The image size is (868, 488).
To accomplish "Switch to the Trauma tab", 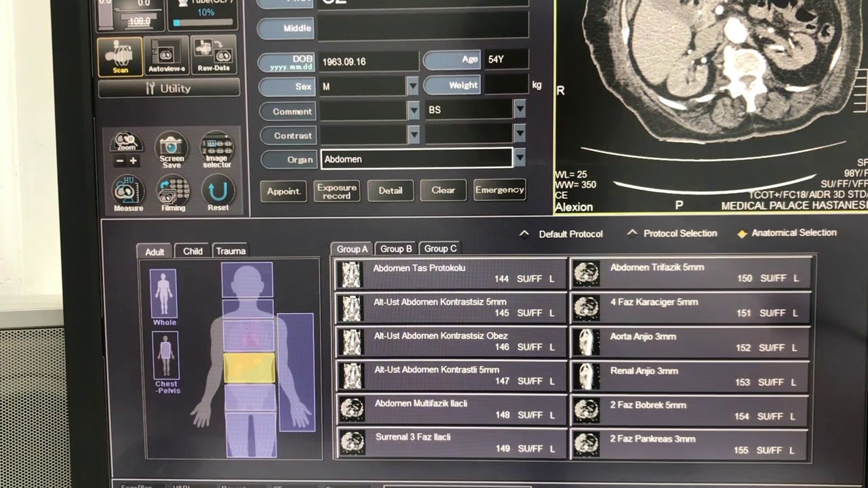I will point(231,251).
